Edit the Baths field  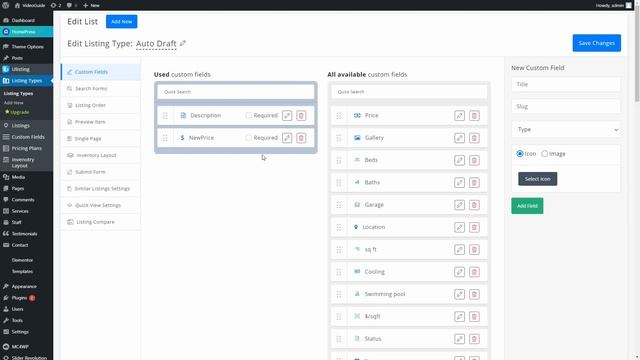[x=459, y=182]
